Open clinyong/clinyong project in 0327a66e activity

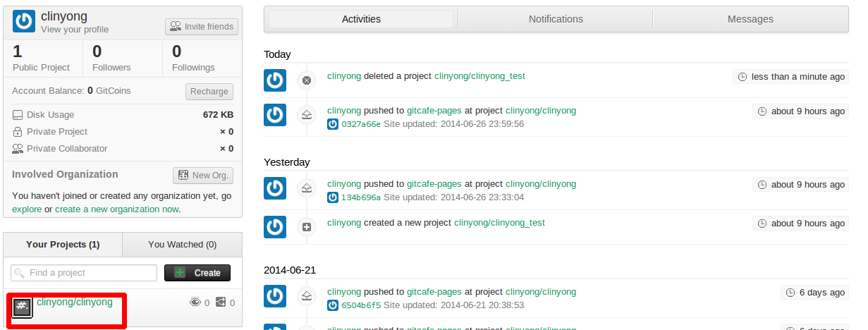coord(541,111)
